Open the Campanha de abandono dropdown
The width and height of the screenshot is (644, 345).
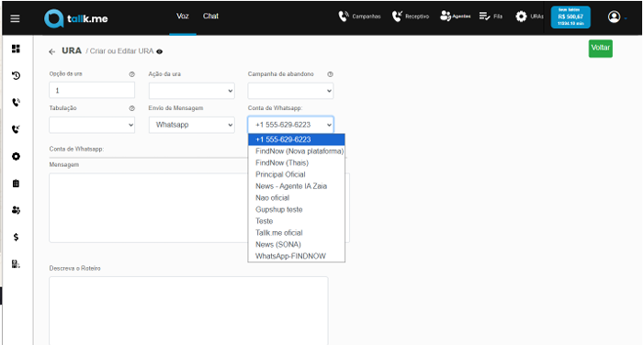(291, 91)
